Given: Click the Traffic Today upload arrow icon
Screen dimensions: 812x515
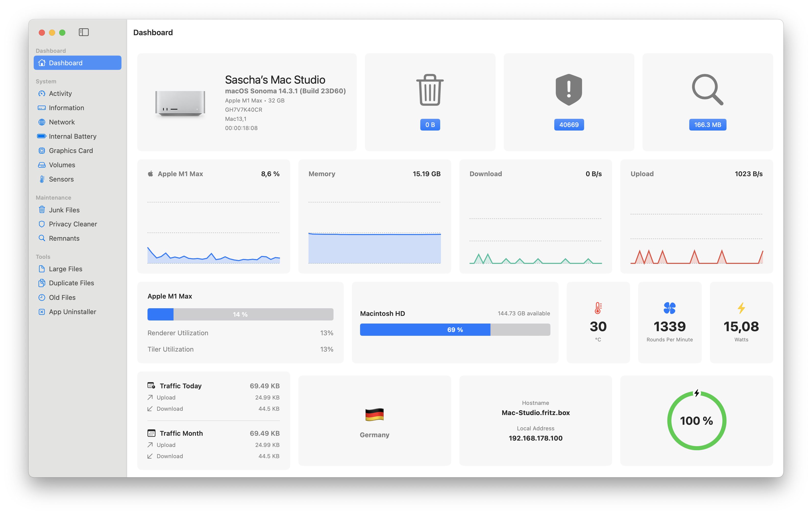Looking at the screenshot, I should tap(150, 397).
